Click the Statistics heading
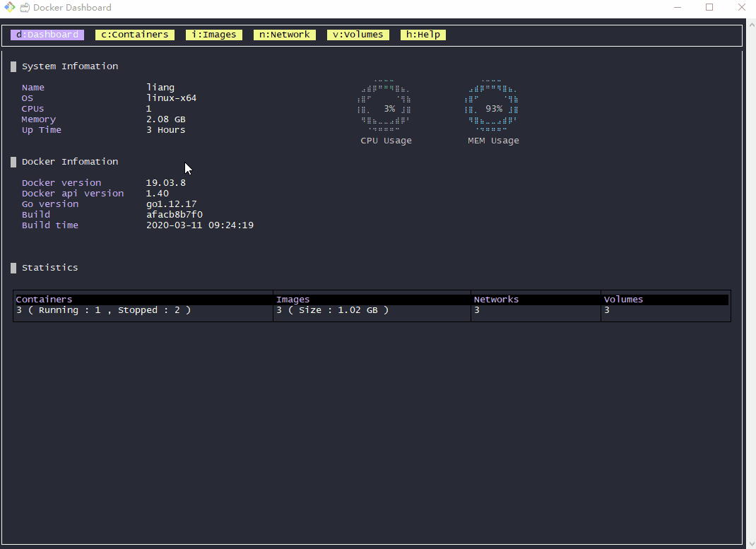The width and height of the screenshot is (756, 549). point(49,268)
